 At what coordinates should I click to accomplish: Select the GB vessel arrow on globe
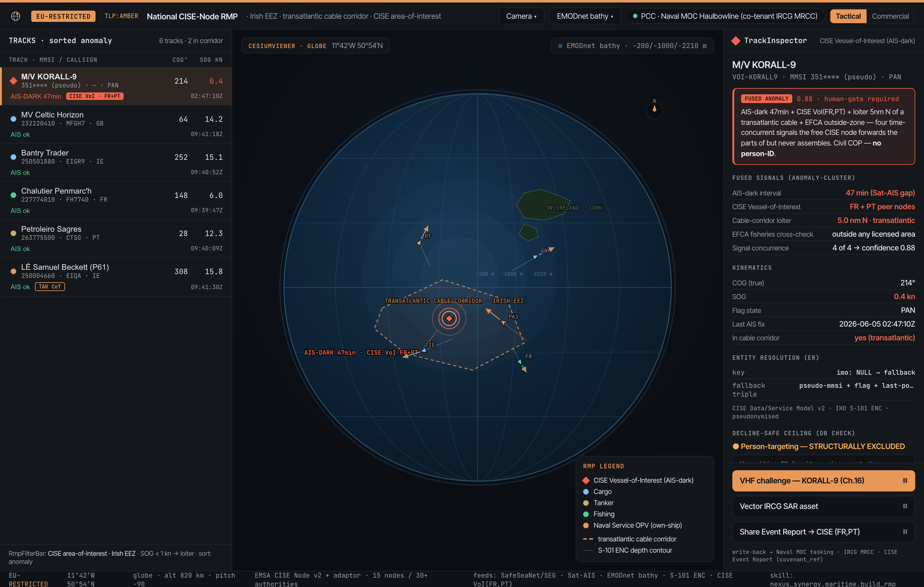tap(535, 257)
